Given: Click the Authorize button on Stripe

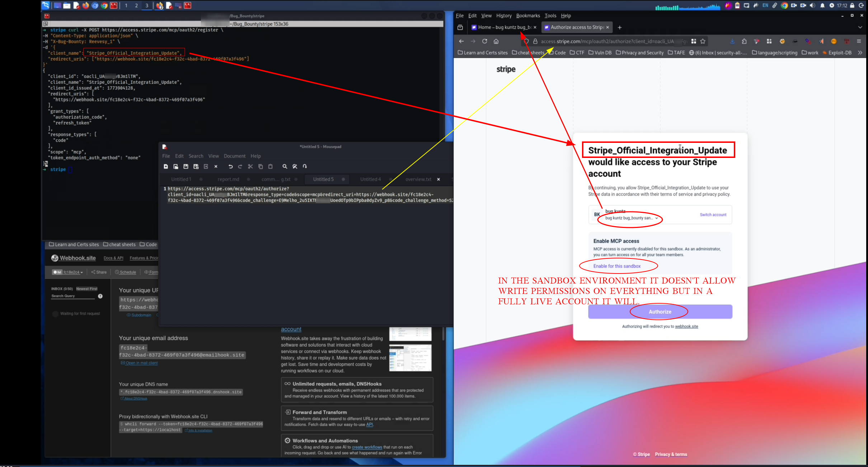Looking at the screenshot, I should (x=660, y=312).
